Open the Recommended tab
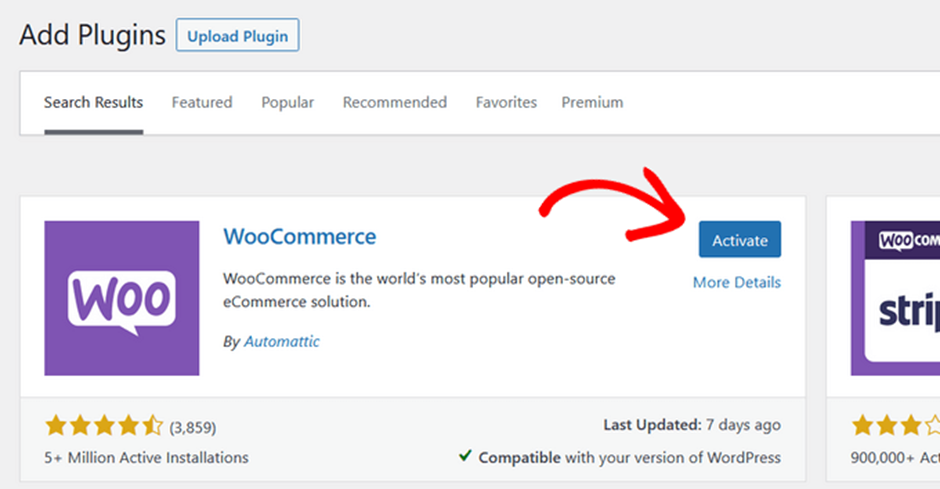The image size is (940, 489). point(394,102)
